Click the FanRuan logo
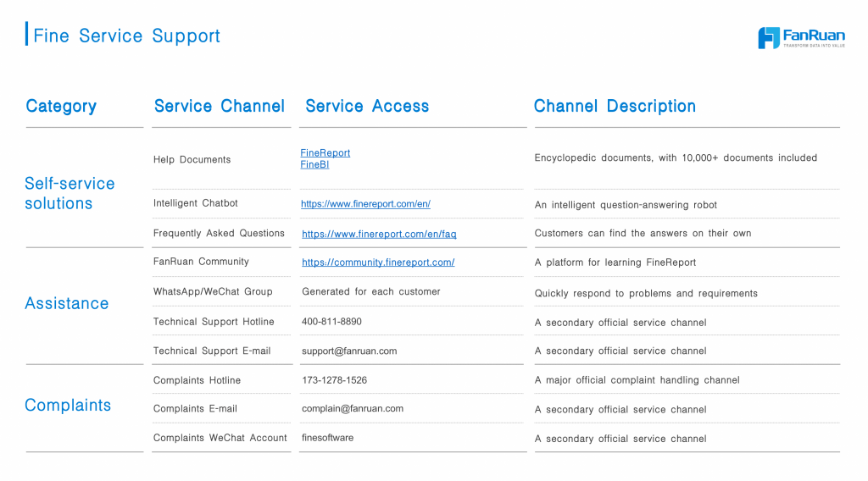868x481 pixels. 801,37
